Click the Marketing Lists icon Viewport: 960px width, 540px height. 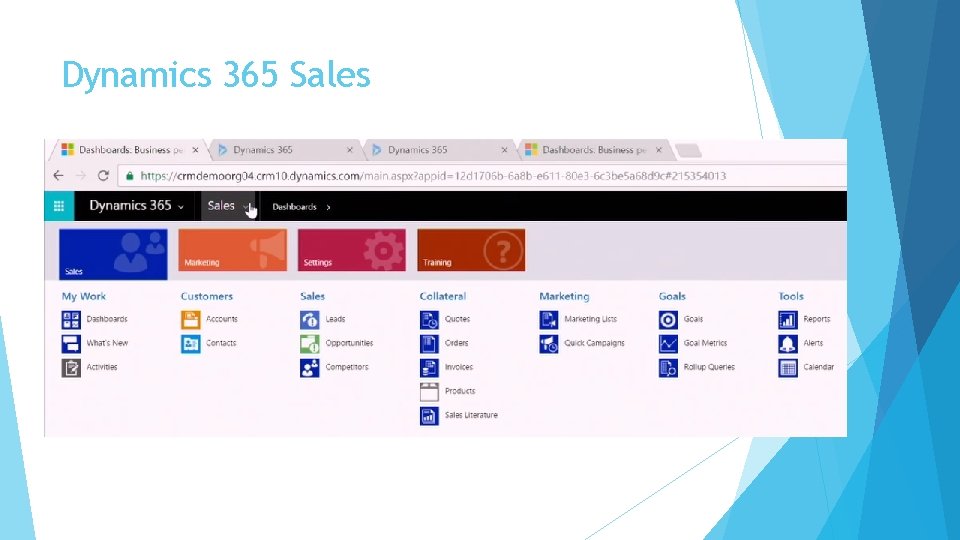[x=549, y=320]
